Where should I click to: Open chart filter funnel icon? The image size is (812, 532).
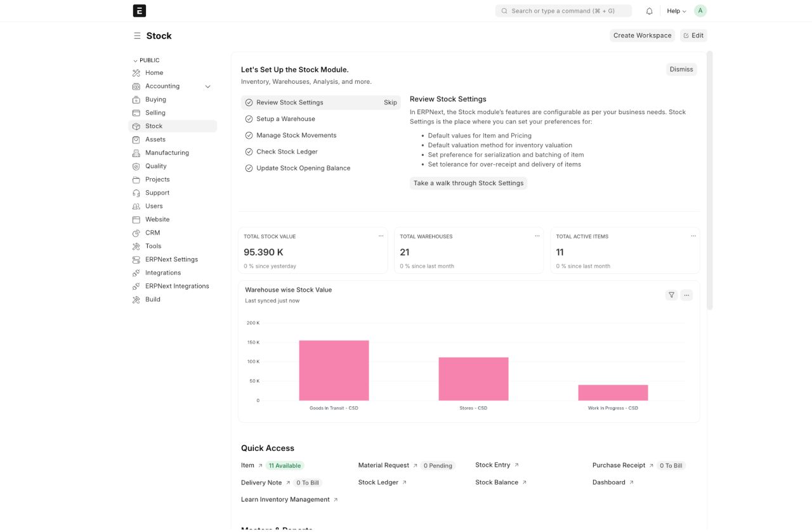(671, 295)
